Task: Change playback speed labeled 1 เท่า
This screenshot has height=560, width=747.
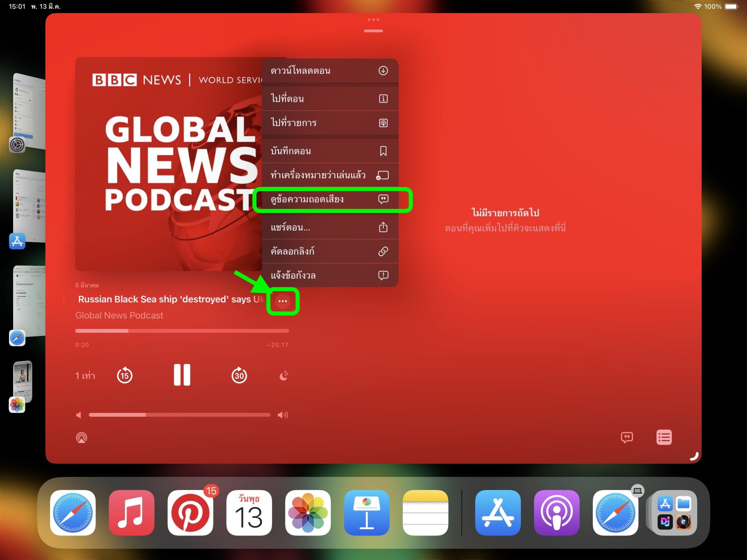Action: [85, 376]
